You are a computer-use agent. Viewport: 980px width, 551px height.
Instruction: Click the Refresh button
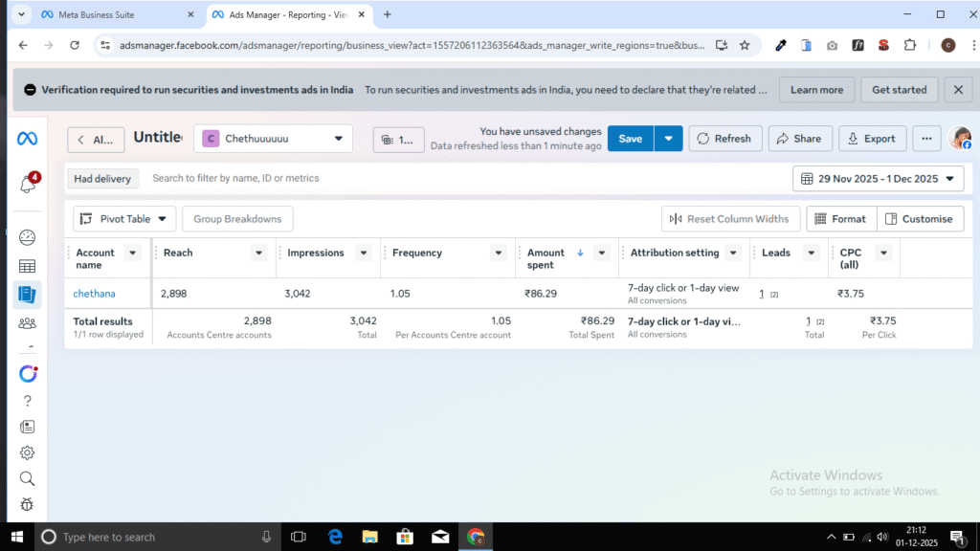tap(724, 139)
